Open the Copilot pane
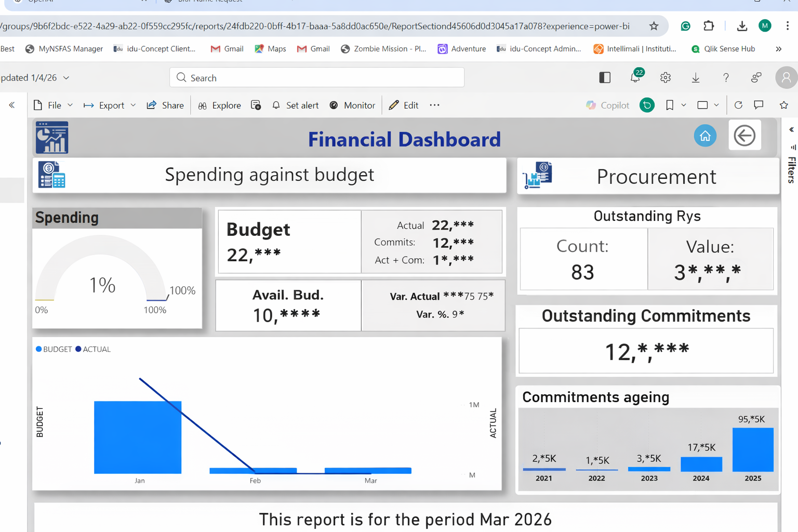798x532 pixels. click(607, 105)
